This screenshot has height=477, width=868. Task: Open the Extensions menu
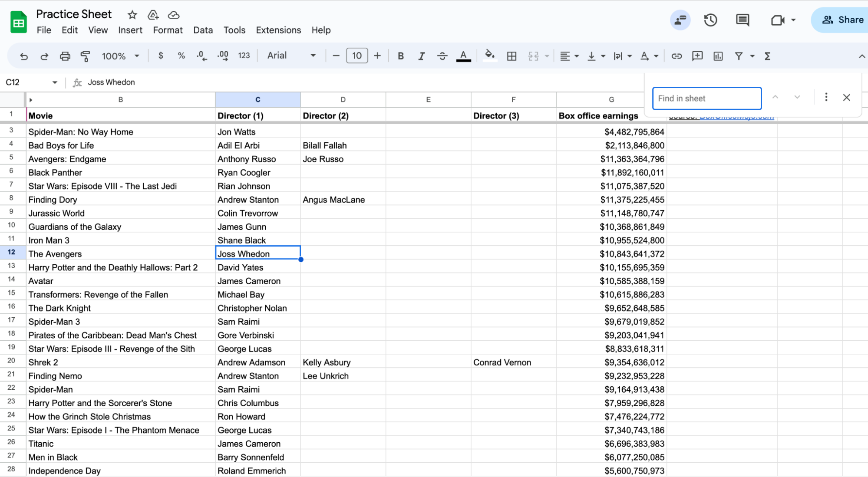[x=278, y=30]
